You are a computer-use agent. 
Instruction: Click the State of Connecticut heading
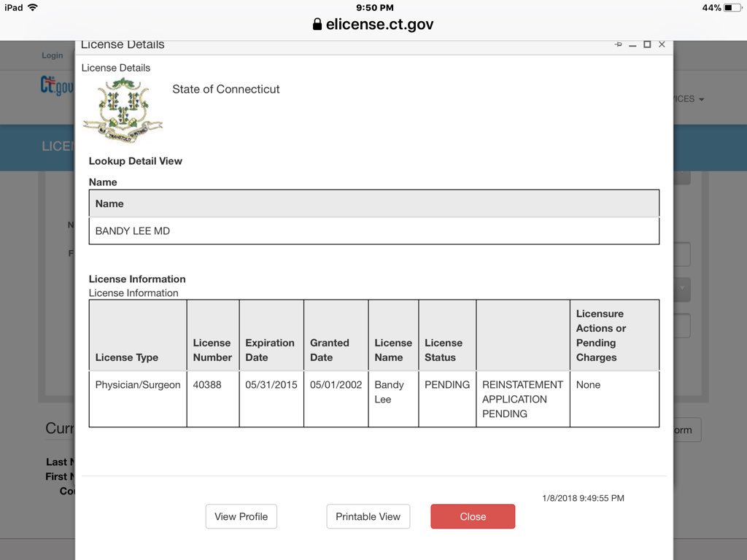click(x=226, y=89)
